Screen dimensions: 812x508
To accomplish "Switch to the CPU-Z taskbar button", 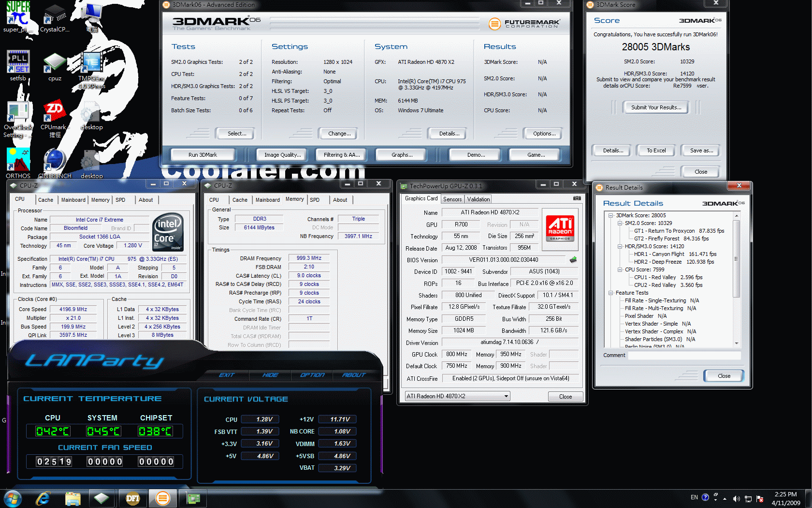I will (x=101, y=498).
